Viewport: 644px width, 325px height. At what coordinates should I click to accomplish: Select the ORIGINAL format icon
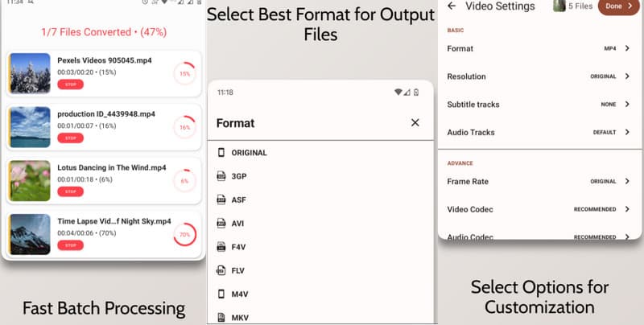pyautogui.click(x=221, y=152)
